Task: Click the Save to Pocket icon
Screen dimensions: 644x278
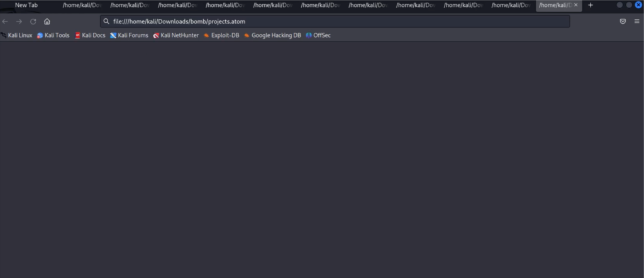Action: tap(623, 21)
